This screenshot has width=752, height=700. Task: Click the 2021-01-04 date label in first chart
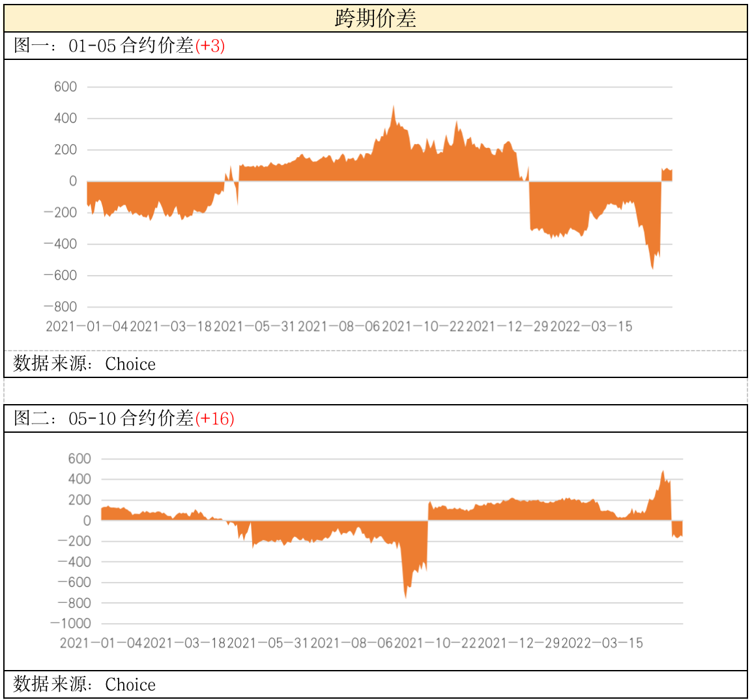tap(87, 327)
